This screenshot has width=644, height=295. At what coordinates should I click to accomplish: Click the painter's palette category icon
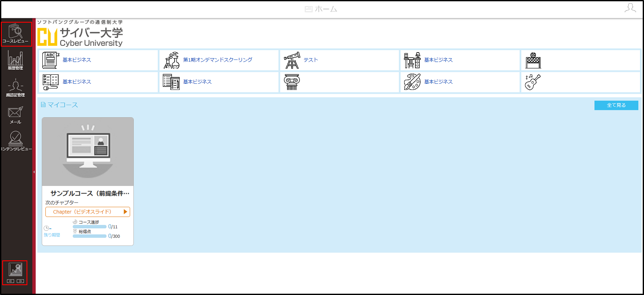pyautogui.click(x=413, y=82)
